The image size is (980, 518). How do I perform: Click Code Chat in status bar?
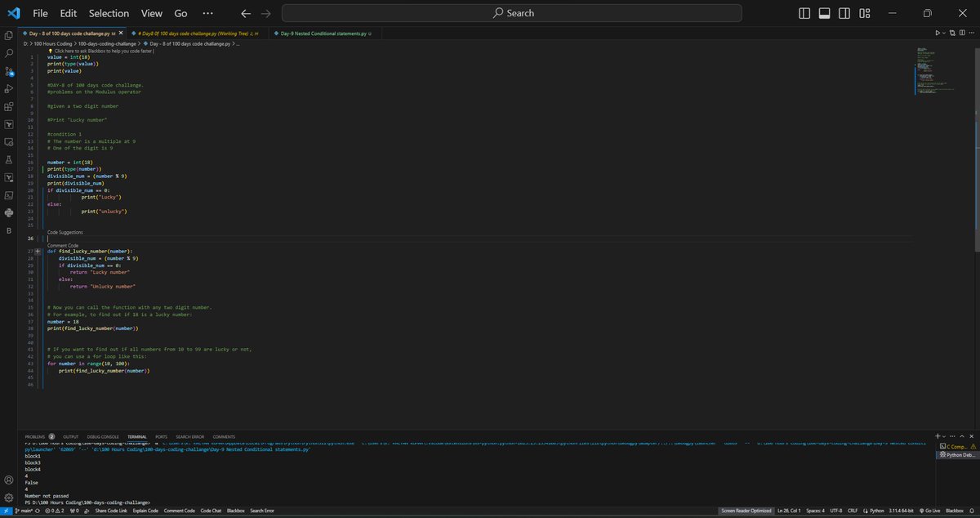211,511
